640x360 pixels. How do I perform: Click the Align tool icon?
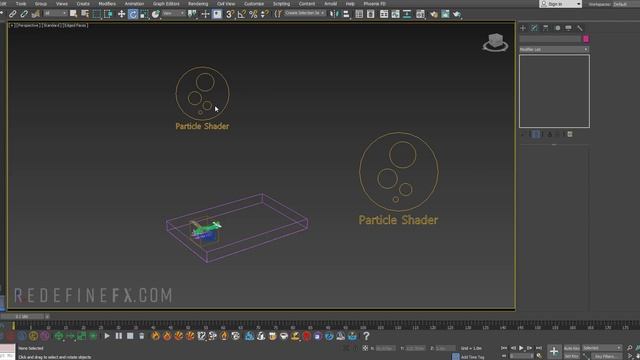(x=346, y=14)
